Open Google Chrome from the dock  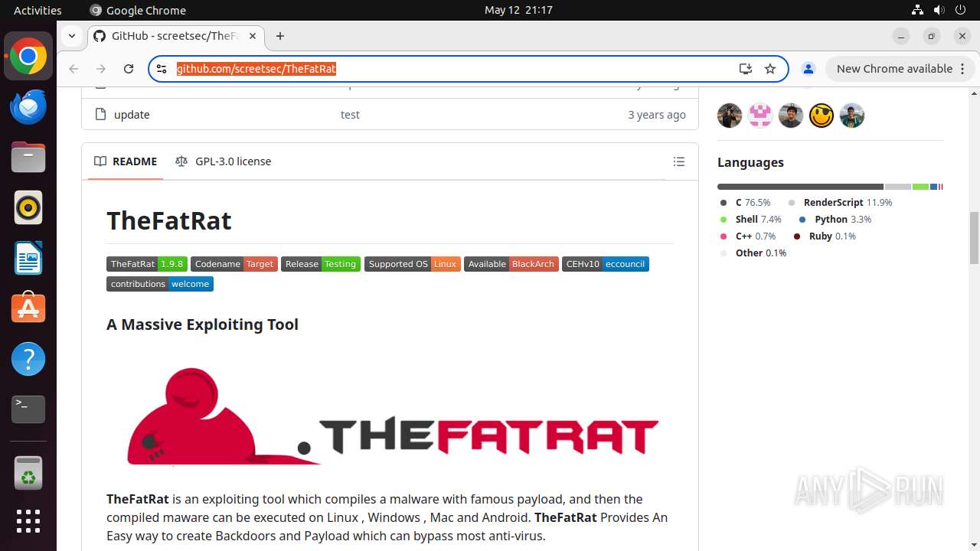click(x=28, y=57)
